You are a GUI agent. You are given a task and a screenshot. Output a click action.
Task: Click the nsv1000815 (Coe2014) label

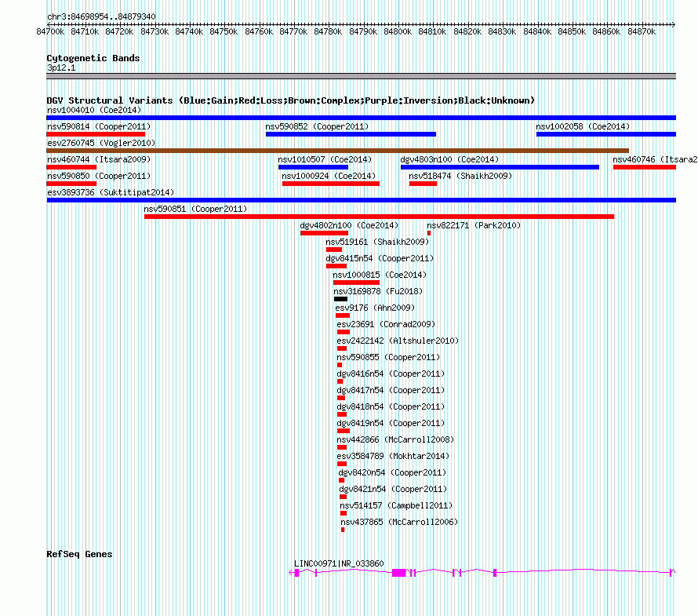pyautogui.click(x=380, y=275)
